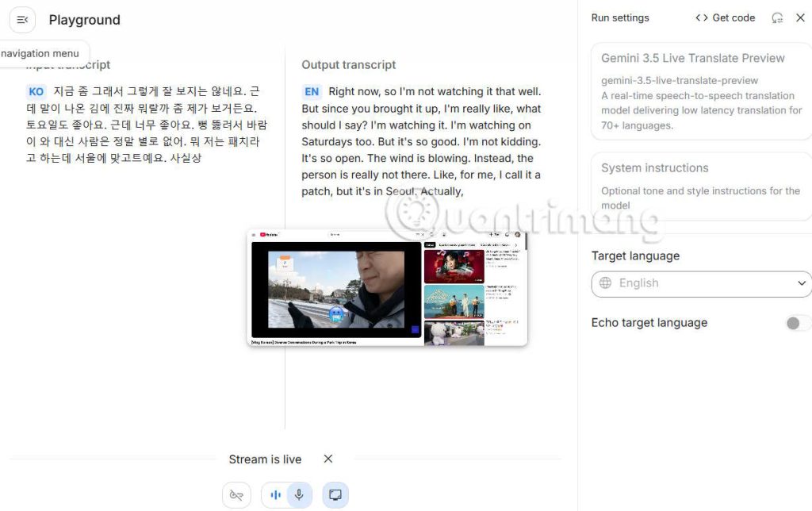Image resolution: width=812 pixels, height=511 pixels.
Task: Click the EN language badge in output transcript
Action: pyautogui.click(x=312, y=92)
